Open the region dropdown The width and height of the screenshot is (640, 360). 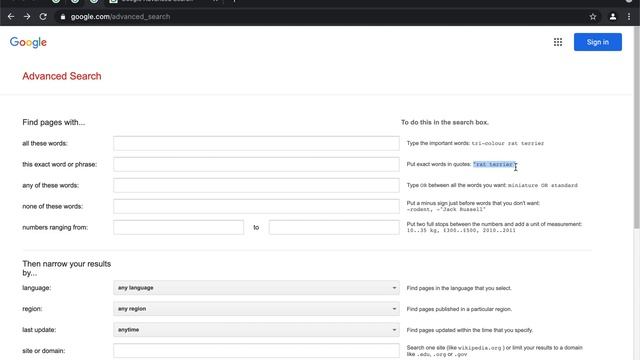pos(256,309)
